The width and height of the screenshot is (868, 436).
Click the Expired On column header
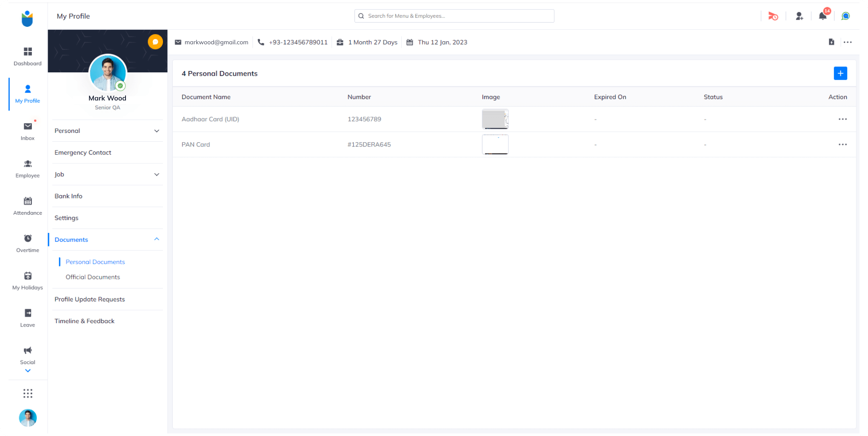[610, 97]
